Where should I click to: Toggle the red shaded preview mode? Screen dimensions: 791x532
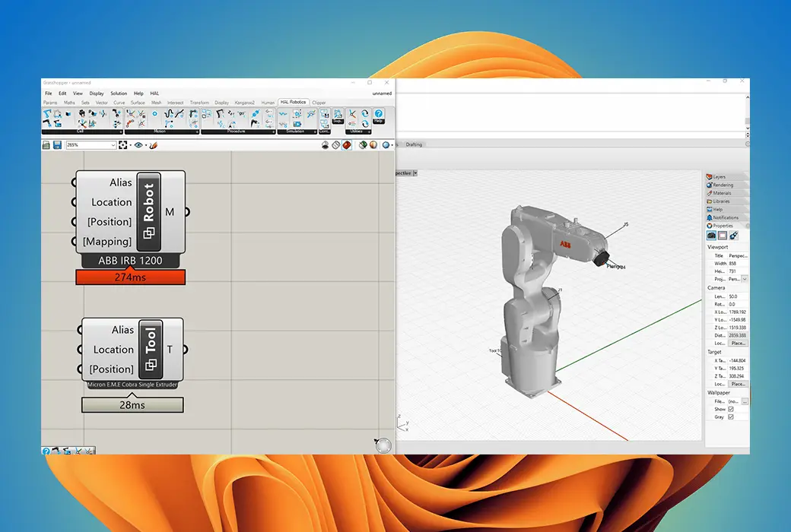tap(347, 145)
